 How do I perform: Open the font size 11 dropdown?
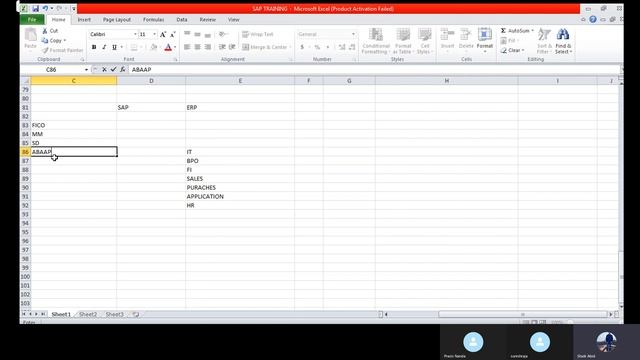155,34
